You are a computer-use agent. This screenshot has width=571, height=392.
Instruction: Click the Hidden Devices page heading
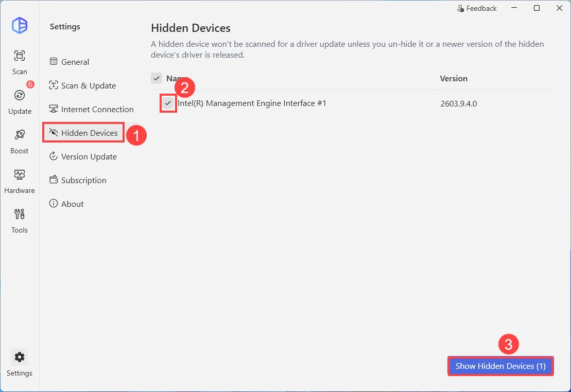[x=191, y=28]
